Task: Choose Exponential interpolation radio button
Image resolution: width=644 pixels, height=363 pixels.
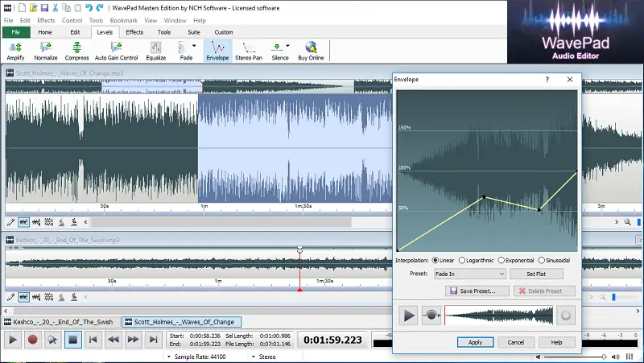Action: click(502, 261)
